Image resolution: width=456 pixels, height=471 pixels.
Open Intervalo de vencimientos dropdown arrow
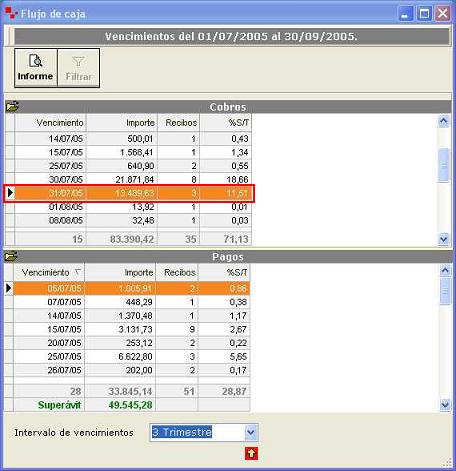(x=251, y=432)
